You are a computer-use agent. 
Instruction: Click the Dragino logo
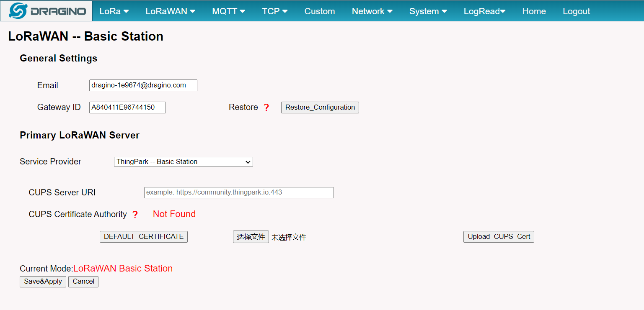coord(47,11)
